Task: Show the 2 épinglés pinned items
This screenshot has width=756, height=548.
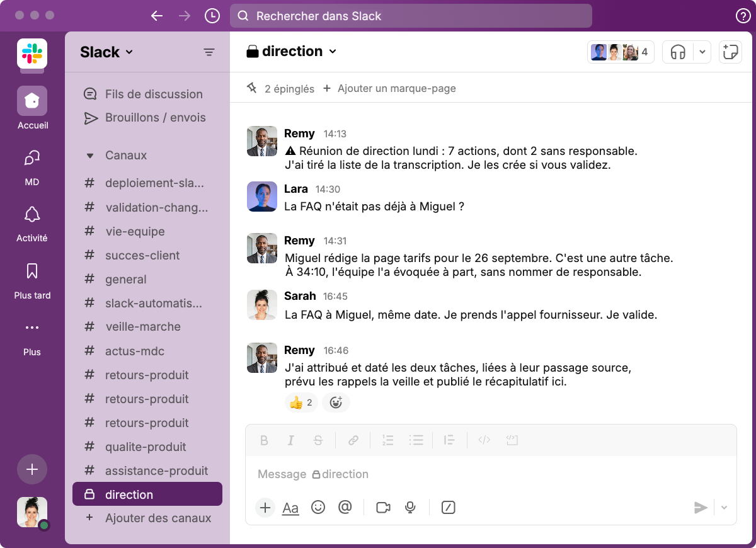Action: point(280,89)
